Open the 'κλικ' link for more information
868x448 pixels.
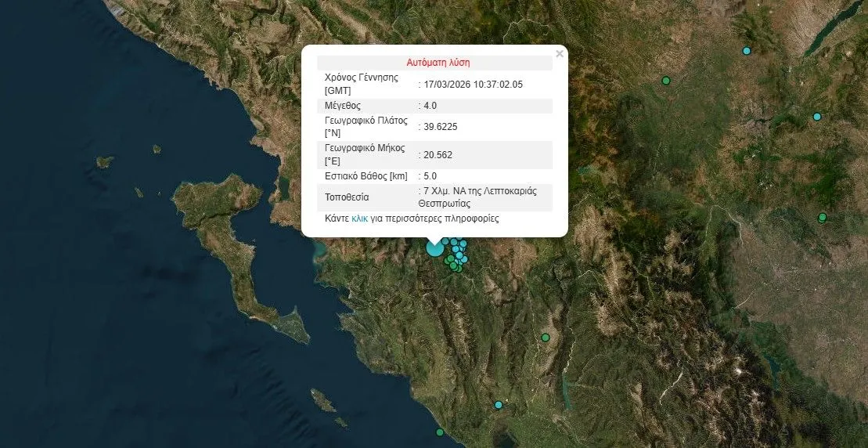click(359, 219)
